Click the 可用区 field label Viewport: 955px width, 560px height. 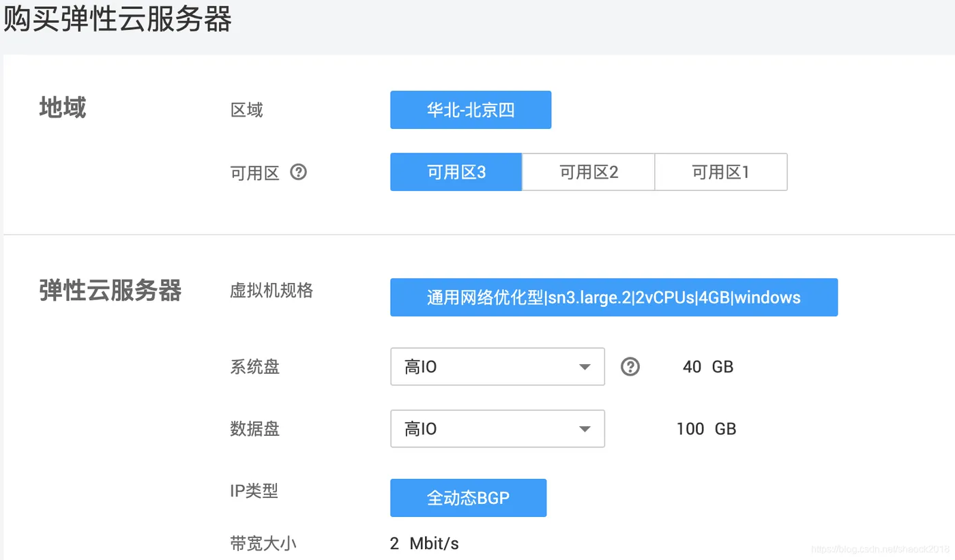[x=254, y=173]
